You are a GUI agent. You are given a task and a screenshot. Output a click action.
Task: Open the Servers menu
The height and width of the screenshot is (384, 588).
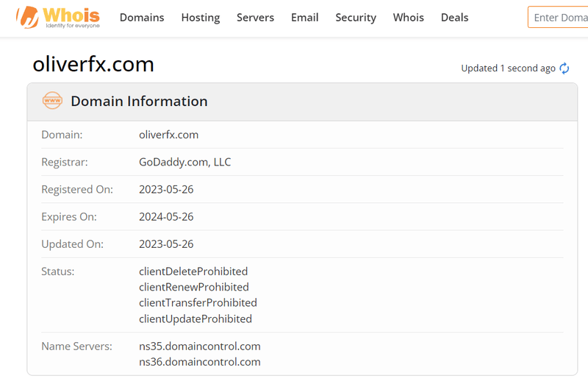point(255,18)
